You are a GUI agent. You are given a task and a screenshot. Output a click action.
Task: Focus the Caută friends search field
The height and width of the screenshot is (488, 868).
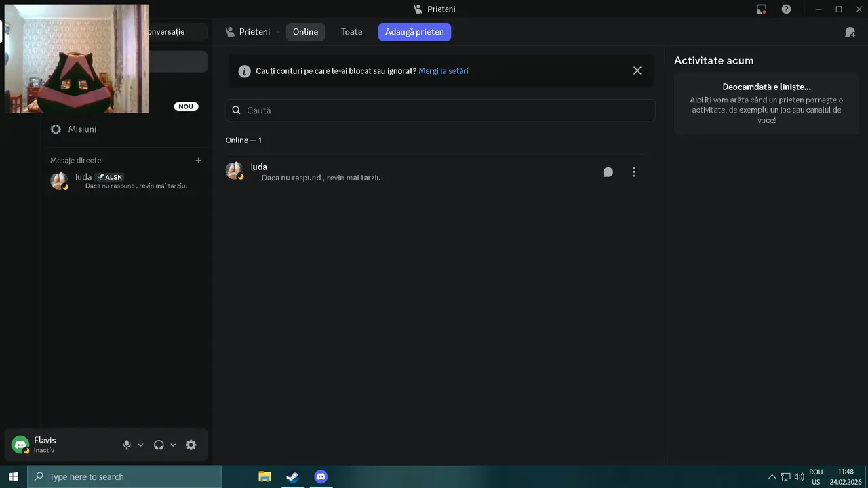(x=441, y=110)
